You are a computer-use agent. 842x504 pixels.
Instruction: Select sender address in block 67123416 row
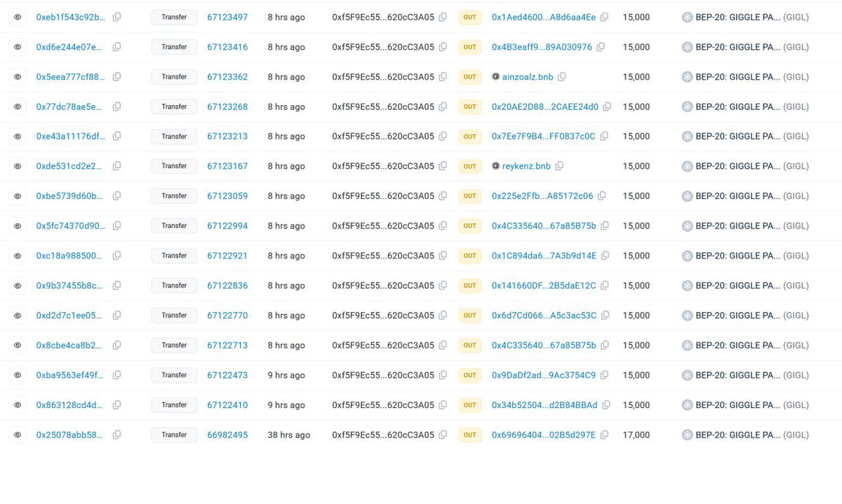coord(383,47)
